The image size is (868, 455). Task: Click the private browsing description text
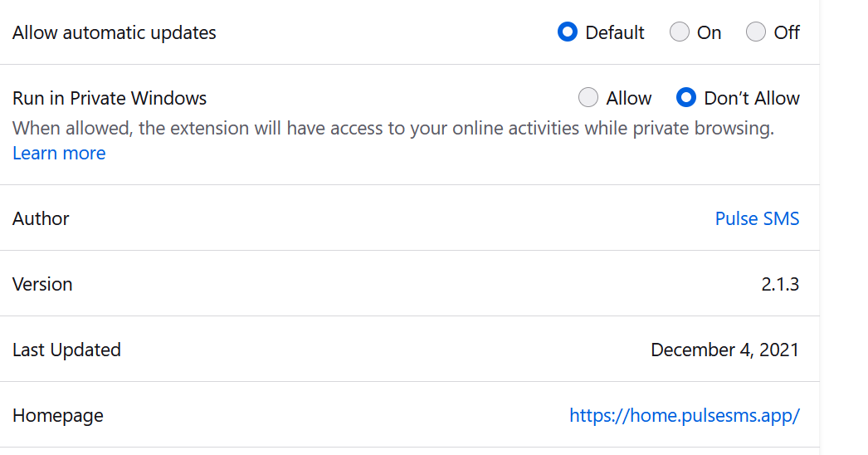[x=393, y=129]
